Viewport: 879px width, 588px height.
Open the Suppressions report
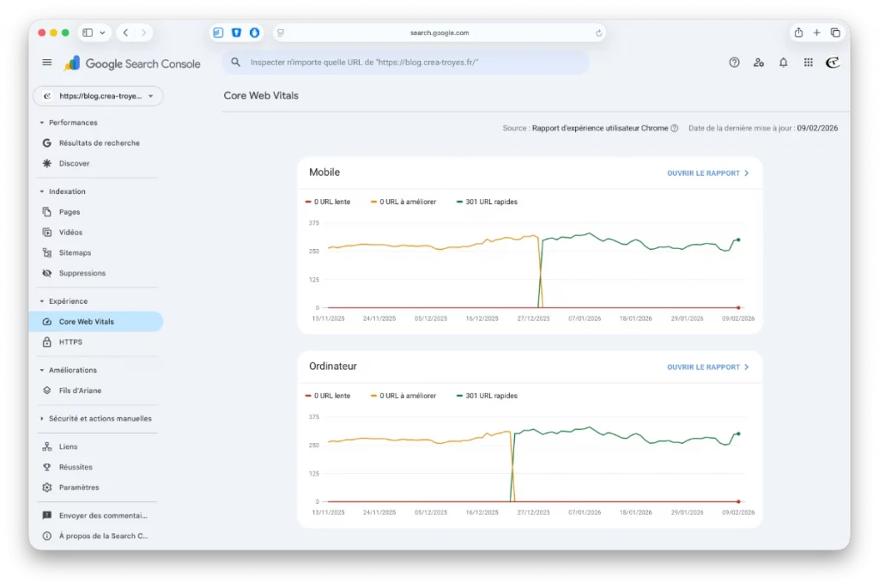[x=82, y=273]
